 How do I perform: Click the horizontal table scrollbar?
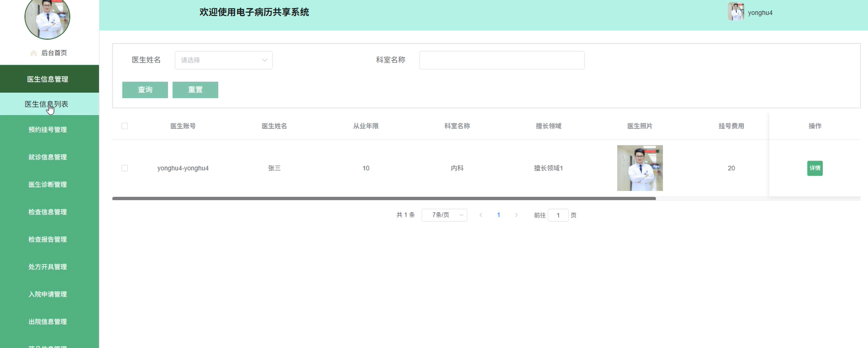pyautogui.click(x=384, y=198)
